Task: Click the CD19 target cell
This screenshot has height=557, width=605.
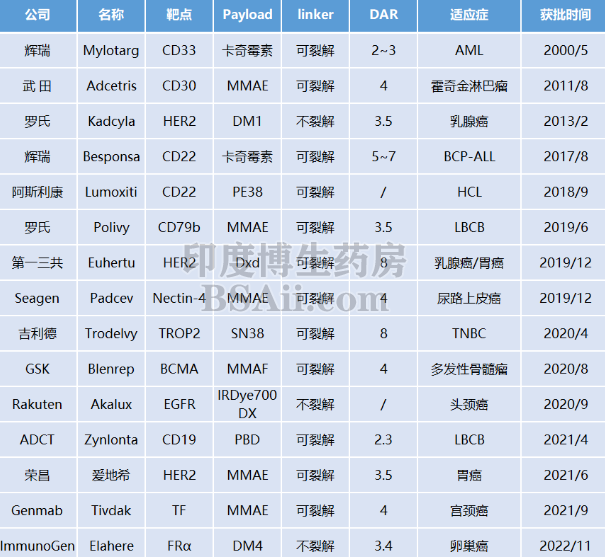Action: point(179,440)
